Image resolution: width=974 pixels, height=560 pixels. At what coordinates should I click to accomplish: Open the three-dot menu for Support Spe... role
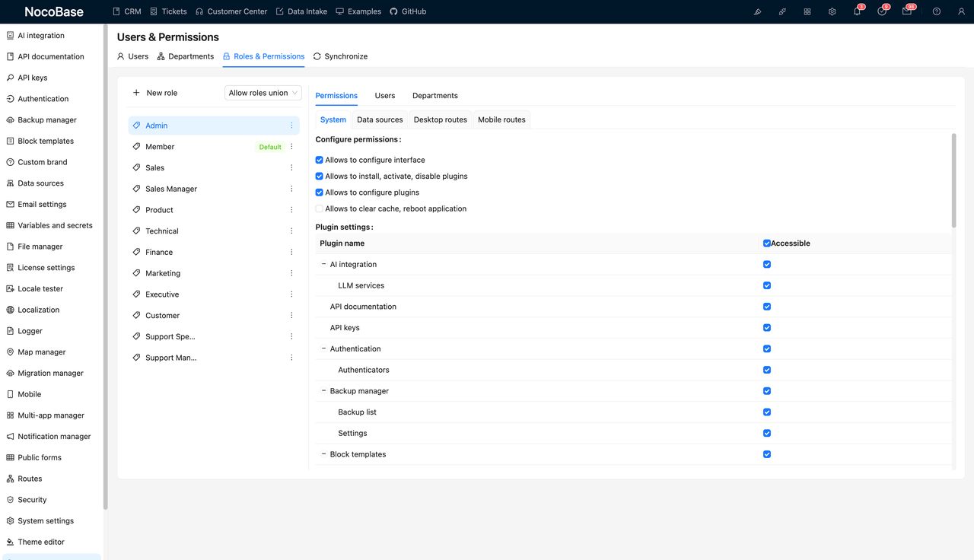pyautogui.click(x=291, y=336)
